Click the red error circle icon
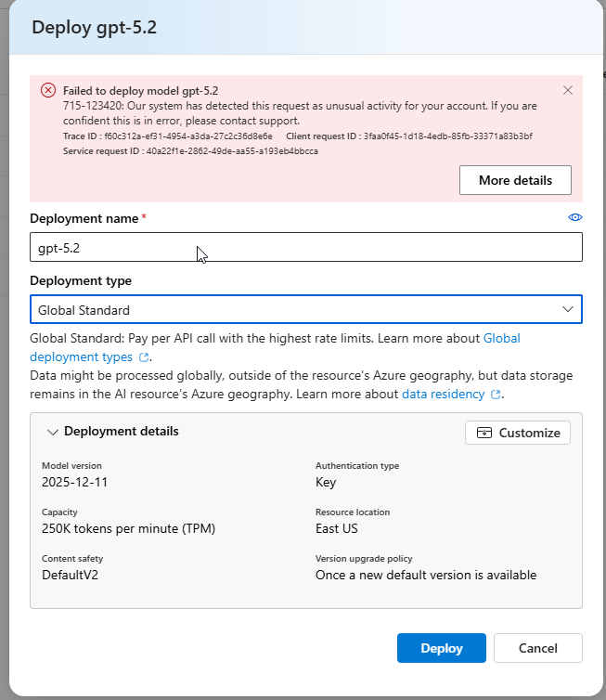Viewport: 606px width, 700px height. 48,90
